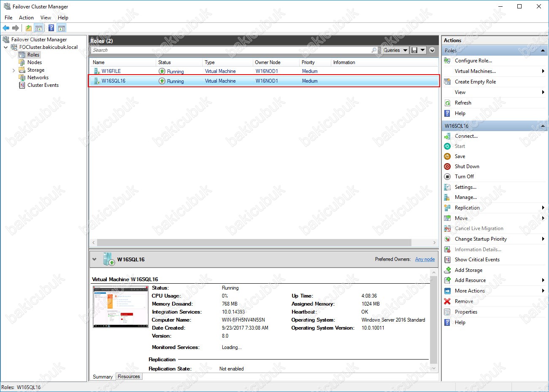Collapse the W16SQL16 section in the Actions pane
This screenshot has width=549, height=392.
click(543, 126)
